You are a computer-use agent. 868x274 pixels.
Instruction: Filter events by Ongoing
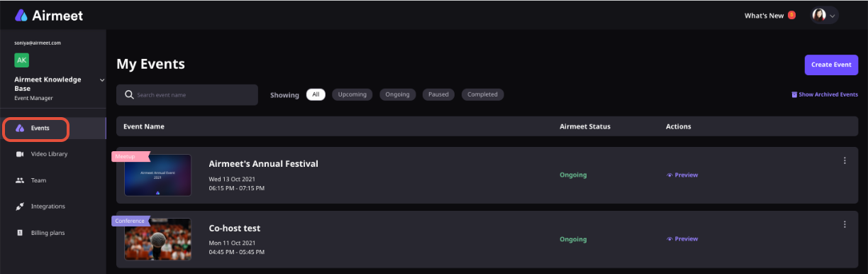(398, 94)
